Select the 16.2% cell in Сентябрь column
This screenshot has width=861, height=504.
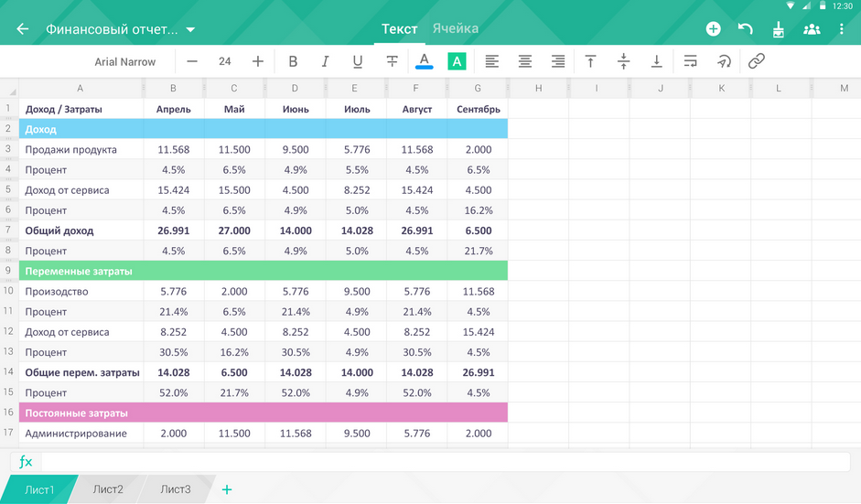(x=479, y=210)
